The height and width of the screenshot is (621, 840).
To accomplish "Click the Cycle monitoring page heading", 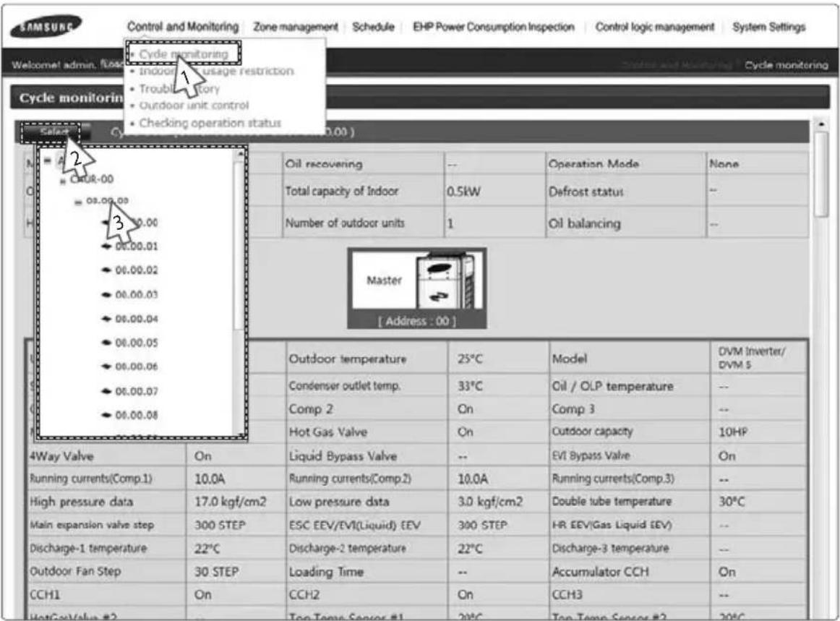I will coord(71,98).
